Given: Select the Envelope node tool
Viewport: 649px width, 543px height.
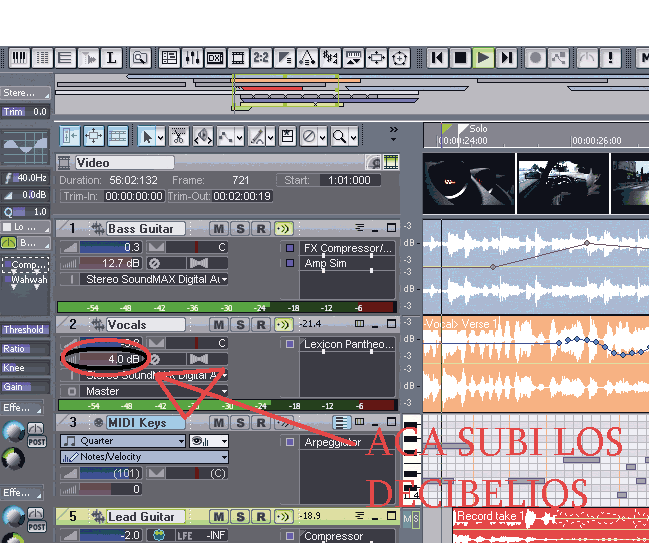Looking at the screenshot, I should point(226,136).
